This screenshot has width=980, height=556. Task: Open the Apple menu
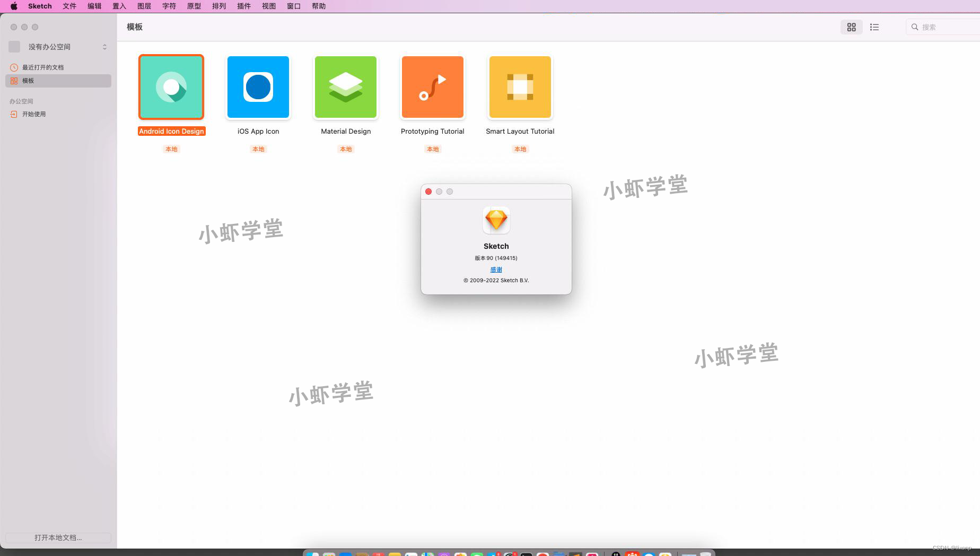pyautogui.click(x=14, y=6)
